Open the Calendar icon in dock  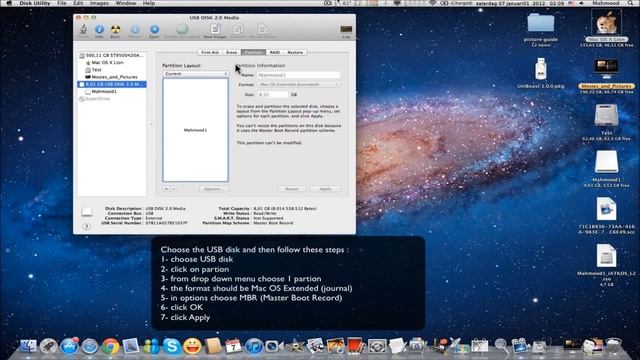pyautogui.click(x=233, y=346)
